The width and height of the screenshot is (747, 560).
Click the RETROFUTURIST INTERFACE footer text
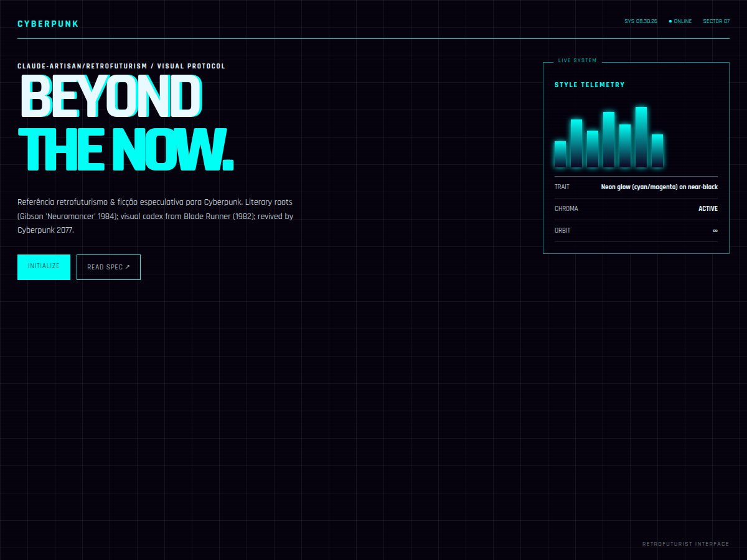[685, 544]
